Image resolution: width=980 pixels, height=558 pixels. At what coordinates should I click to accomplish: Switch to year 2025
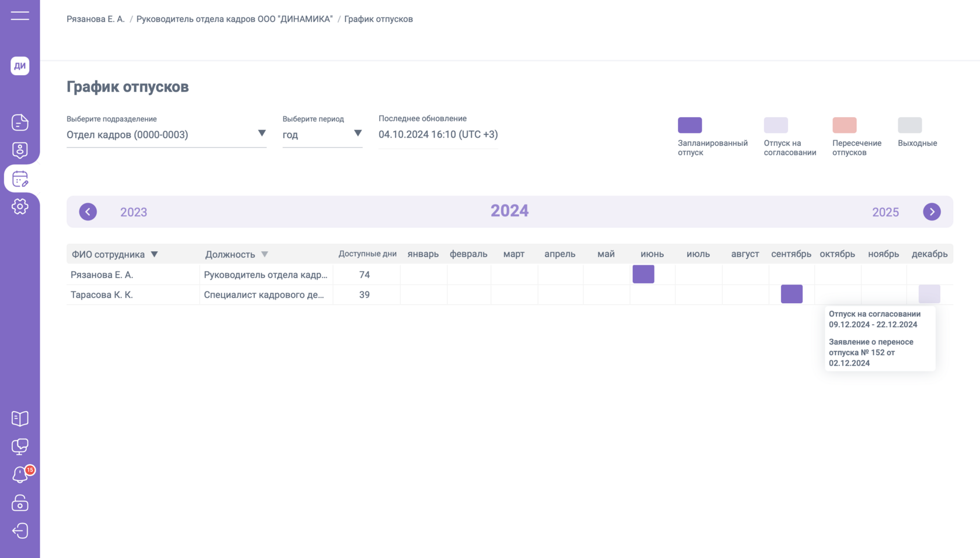pos(885,212)
